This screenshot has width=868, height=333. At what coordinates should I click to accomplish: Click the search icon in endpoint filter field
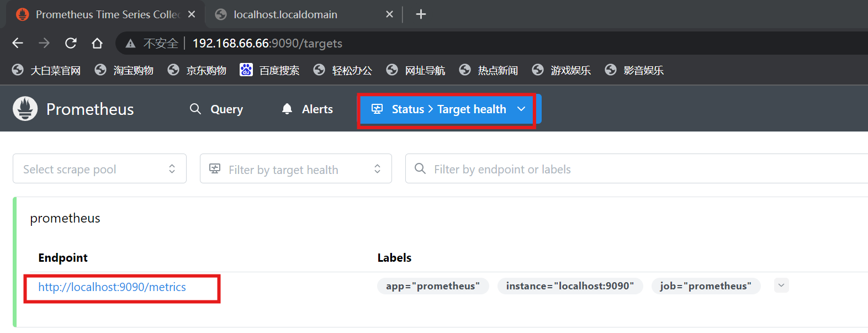pos(420,168)
